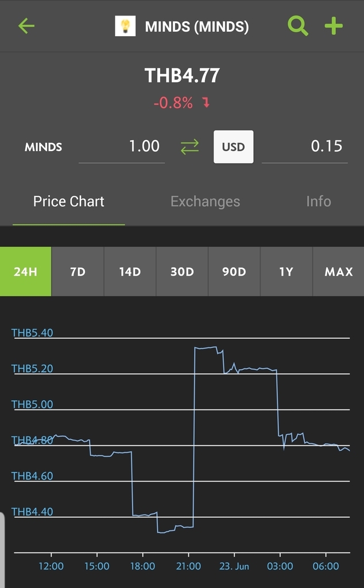The image size is (364, 588).
Task: Switch chart to 1Y range
Action: click(286, 272)
